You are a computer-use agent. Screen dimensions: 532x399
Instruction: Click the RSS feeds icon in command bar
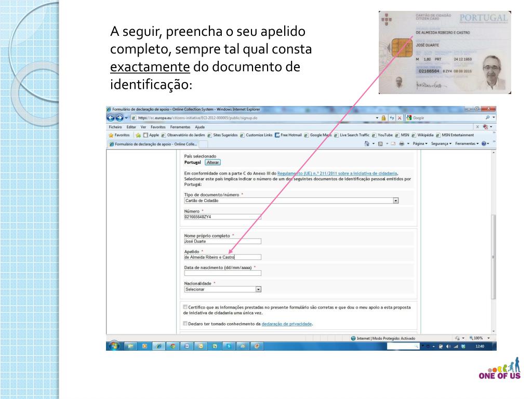(380, 143)
